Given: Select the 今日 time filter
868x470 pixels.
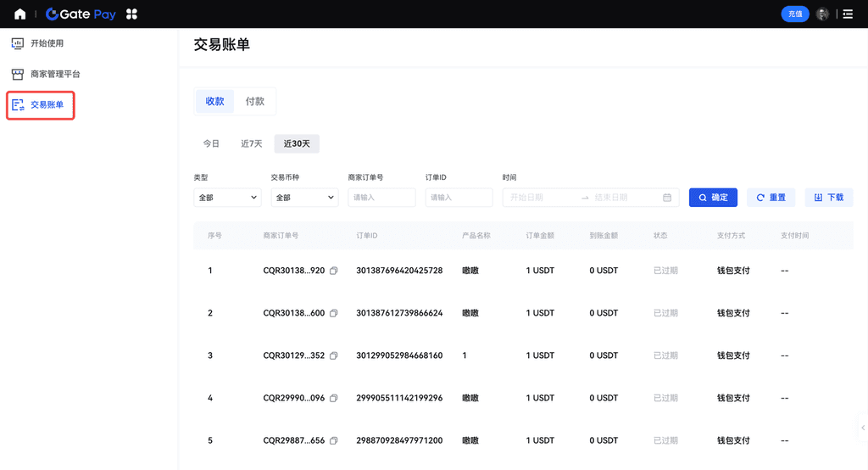Looking at the screenshot, I should point(211,143).
